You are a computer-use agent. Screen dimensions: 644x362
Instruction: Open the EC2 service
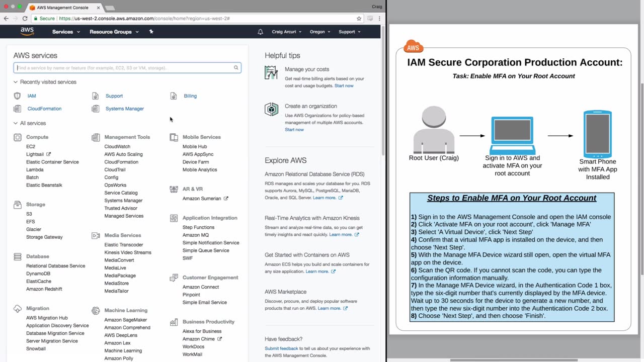click(31, 147)
